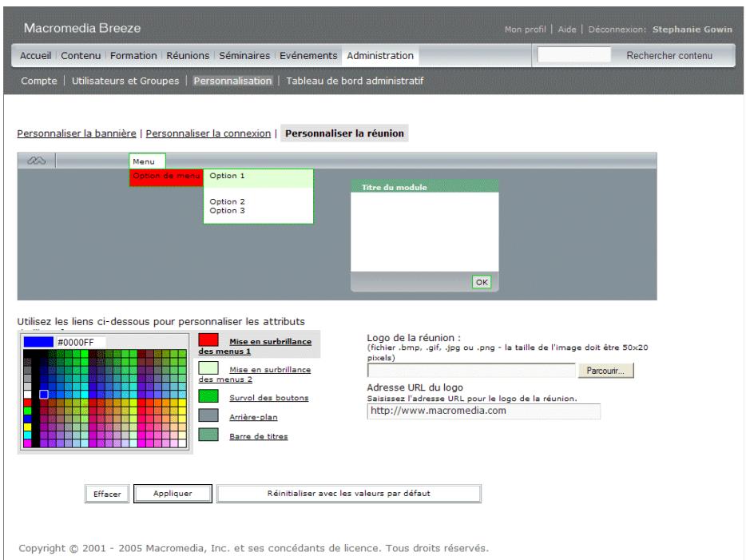Screen dimensions: 746x560
Task: Click the pale green surbrillance 2 swatch
Action: coord(208,367)
